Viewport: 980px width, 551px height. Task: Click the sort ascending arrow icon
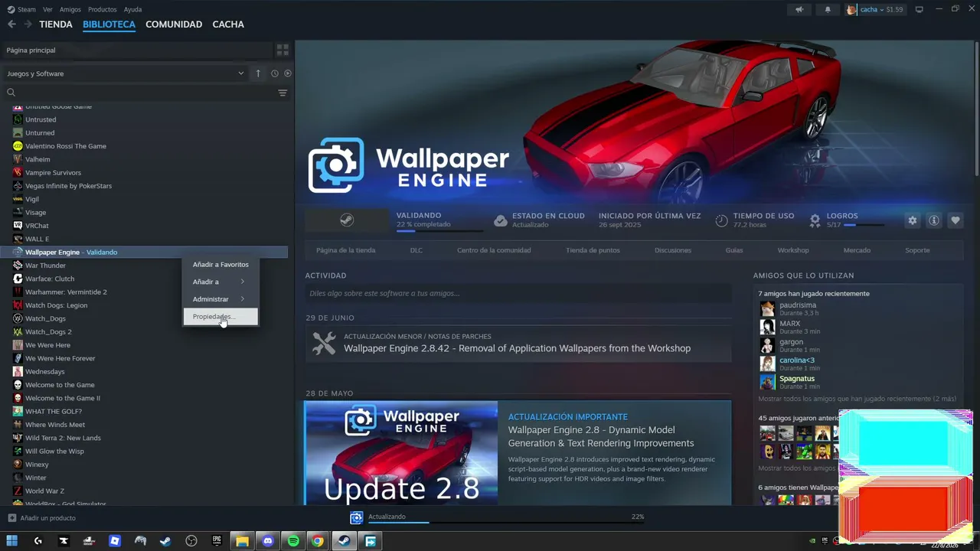click(258, 73)
